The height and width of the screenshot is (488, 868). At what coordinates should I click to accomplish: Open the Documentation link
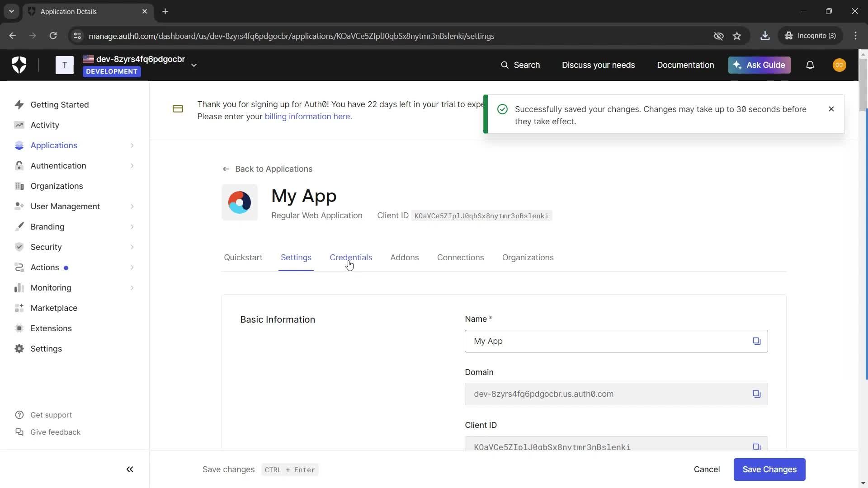[685, 65]
